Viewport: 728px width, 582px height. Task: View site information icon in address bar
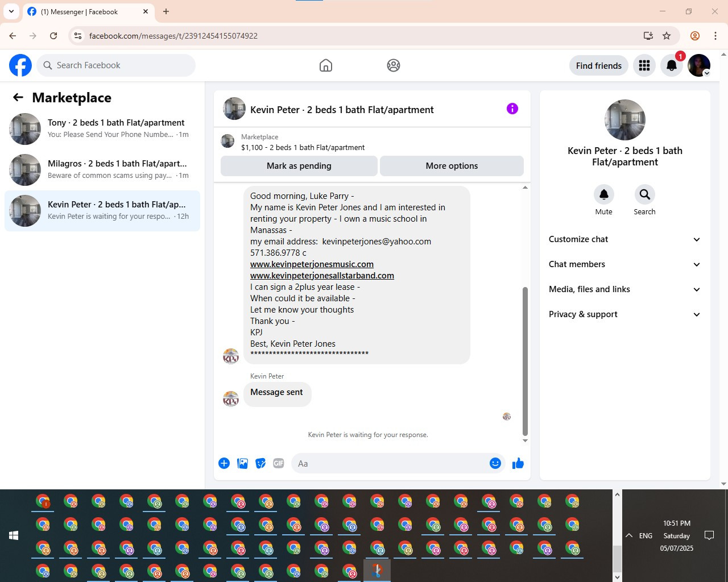[x=78, y=36]
